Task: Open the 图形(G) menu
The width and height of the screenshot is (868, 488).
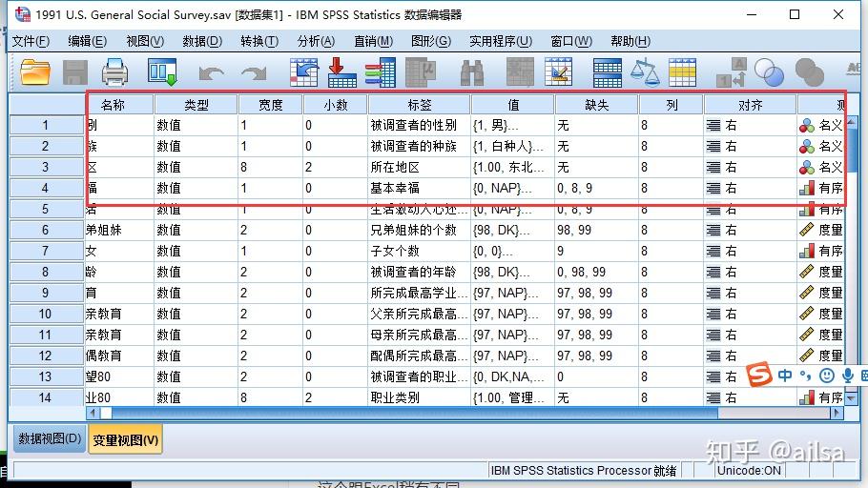Action: pyautogui.click(x=431, y=42)
